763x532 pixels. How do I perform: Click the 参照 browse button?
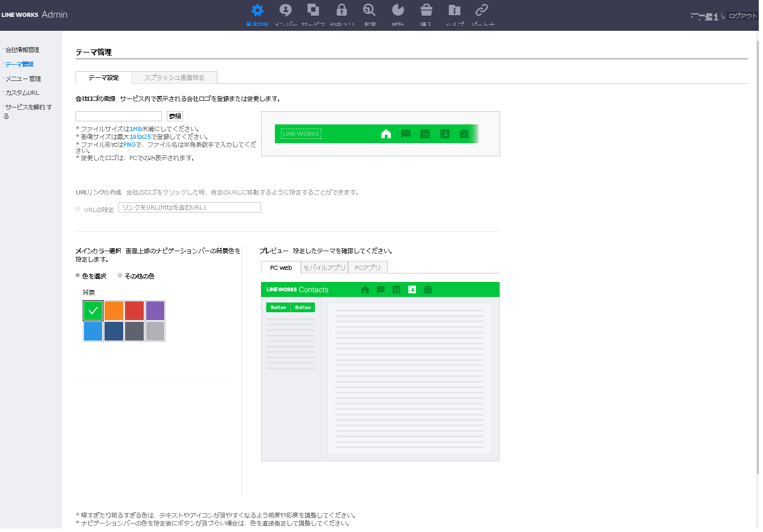click(175, 117)
